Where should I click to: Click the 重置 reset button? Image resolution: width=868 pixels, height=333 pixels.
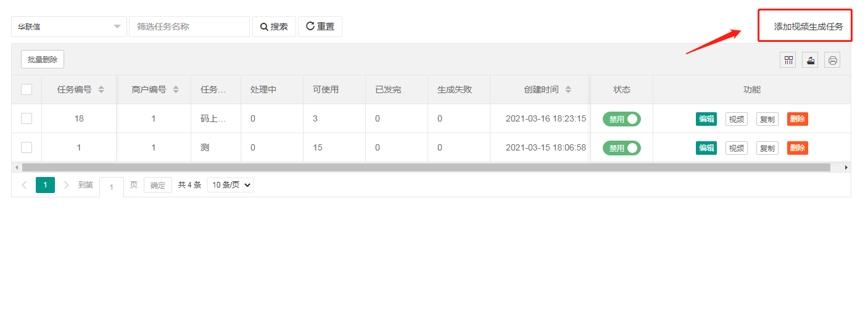pos(320,27)
